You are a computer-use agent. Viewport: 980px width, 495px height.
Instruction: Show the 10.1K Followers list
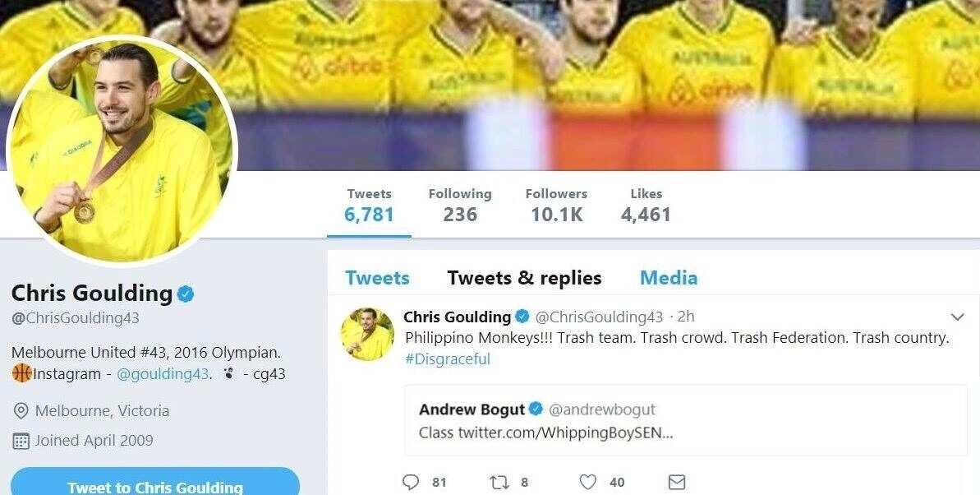click(556, 206)
